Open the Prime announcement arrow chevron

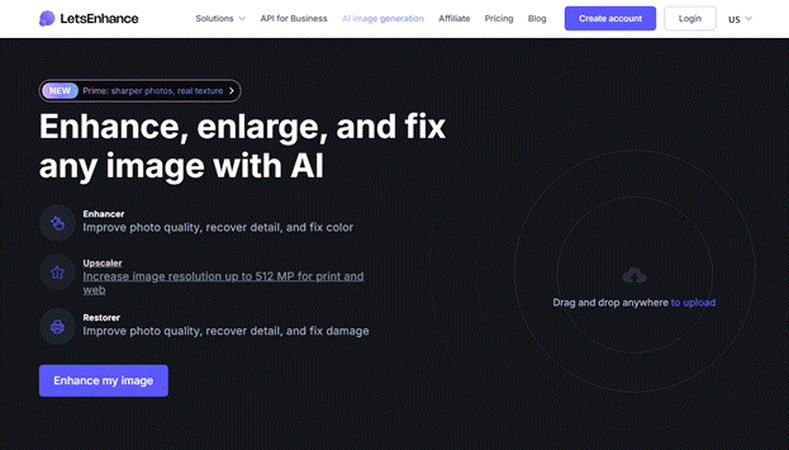(231, 91)
